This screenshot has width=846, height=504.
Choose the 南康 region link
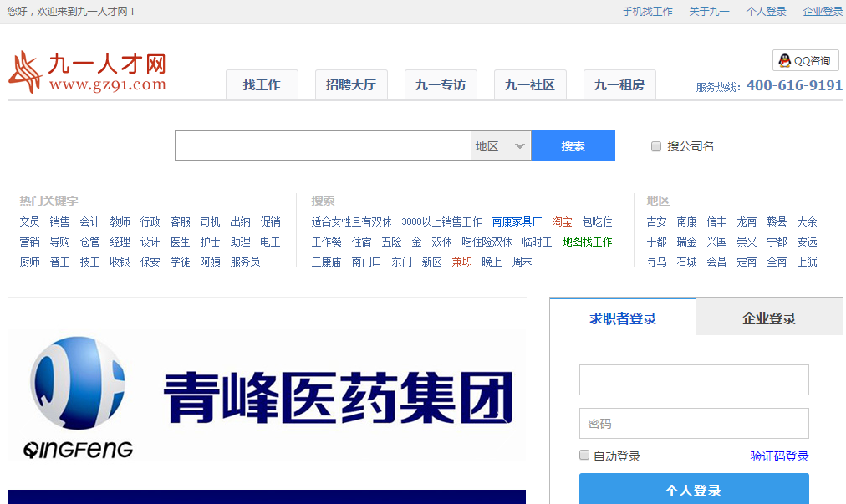click(x=687, y=221)
